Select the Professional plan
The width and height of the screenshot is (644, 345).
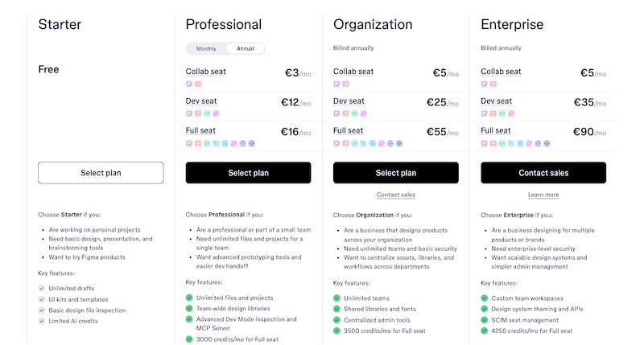(248, 173)
